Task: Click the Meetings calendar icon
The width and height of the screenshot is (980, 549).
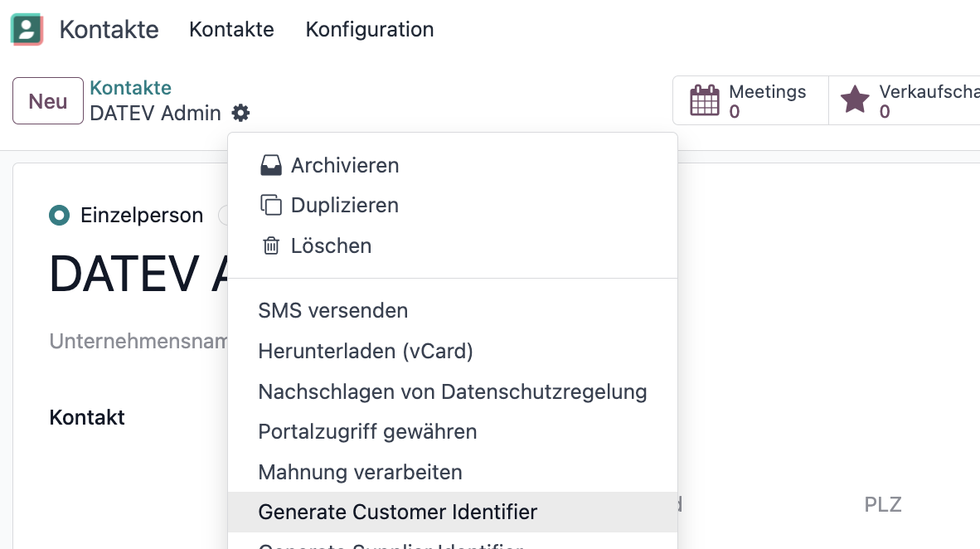Action: 705,100
